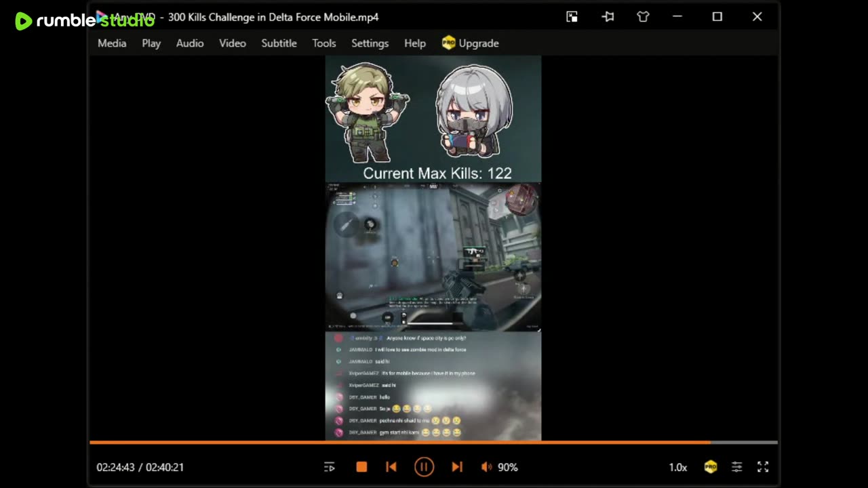Open the playlist icon
The height and width of the screenshot is (488, 868).
[330, 467]
